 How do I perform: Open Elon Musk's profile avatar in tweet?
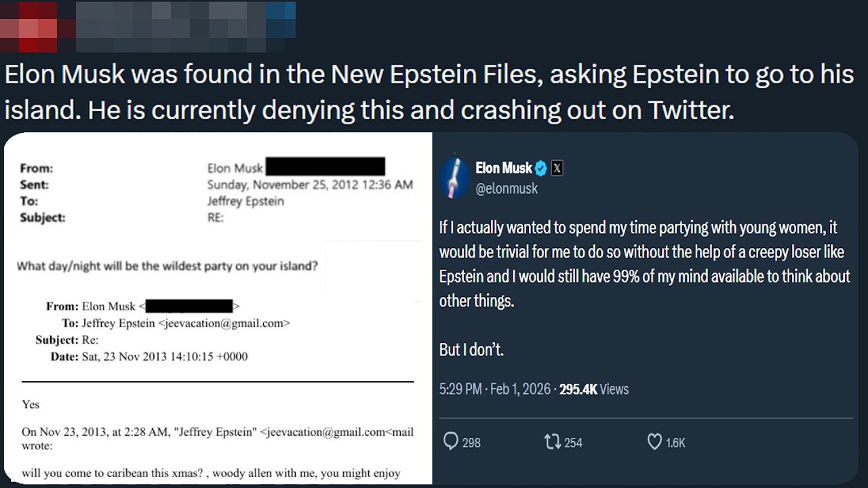(454, 178)
